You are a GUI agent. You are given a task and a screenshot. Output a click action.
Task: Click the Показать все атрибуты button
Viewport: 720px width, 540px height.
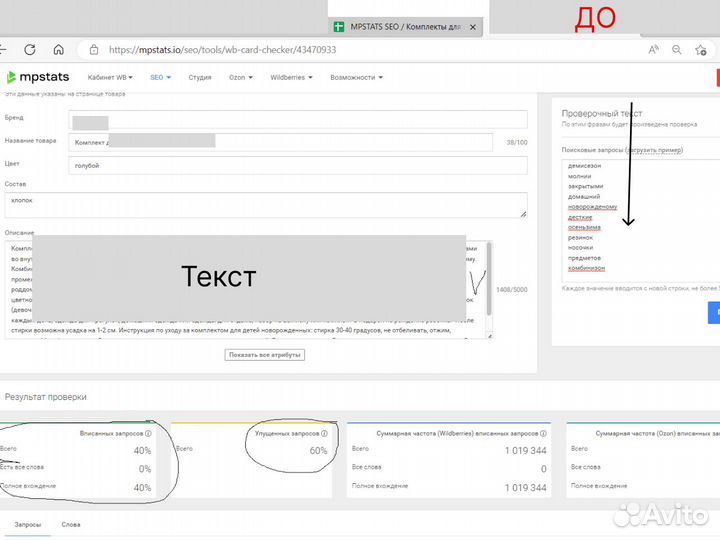click(x=264, y=355)
